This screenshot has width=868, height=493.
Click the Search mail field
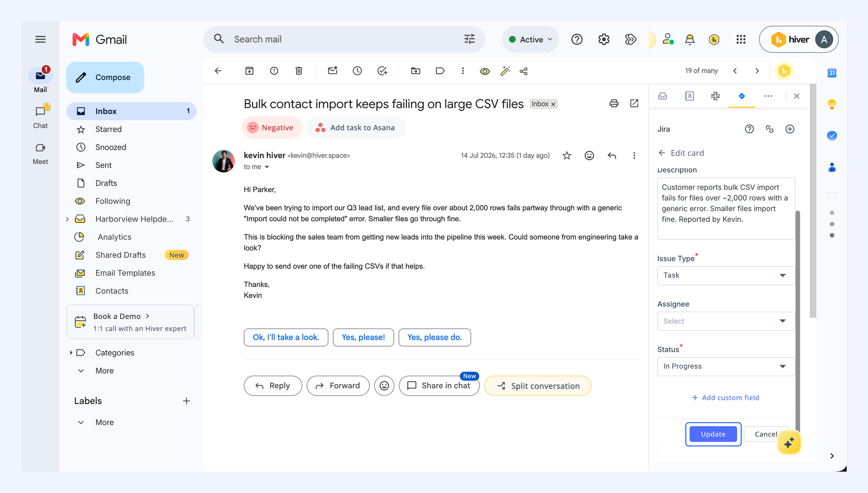point(344,39)
